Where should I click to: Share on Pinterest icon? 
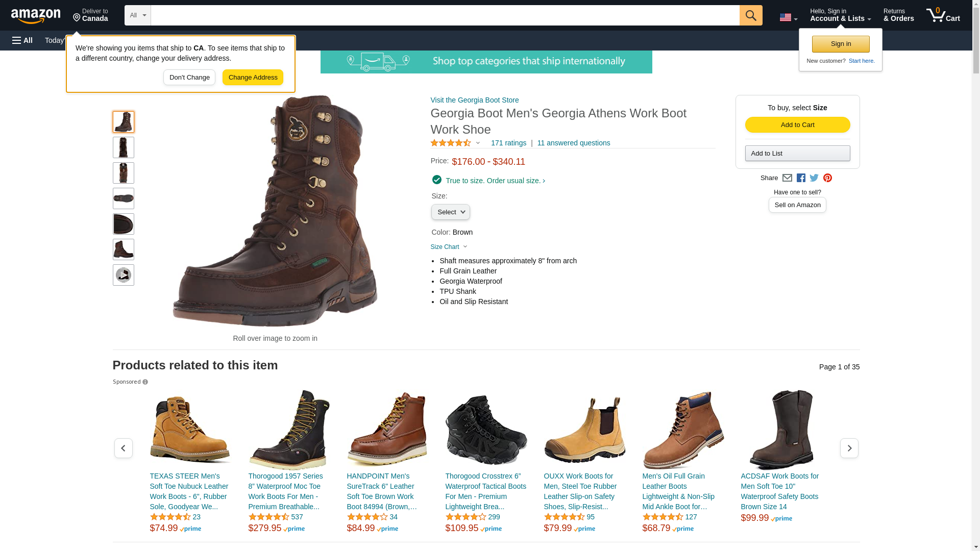(x=827, y=178)
